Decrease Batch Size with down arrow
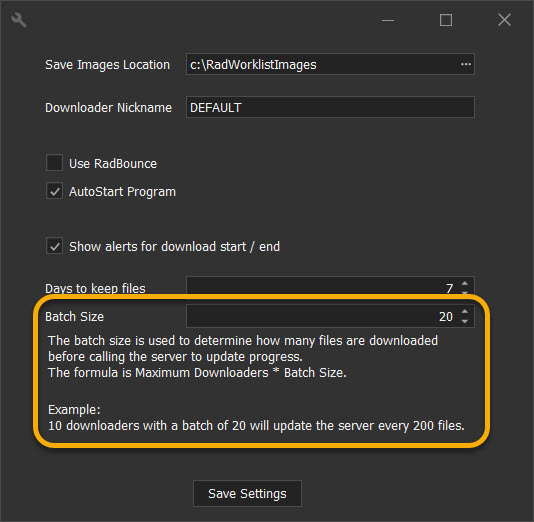The height and width of the screenshot is (522, 534). [x=465, y=321]
